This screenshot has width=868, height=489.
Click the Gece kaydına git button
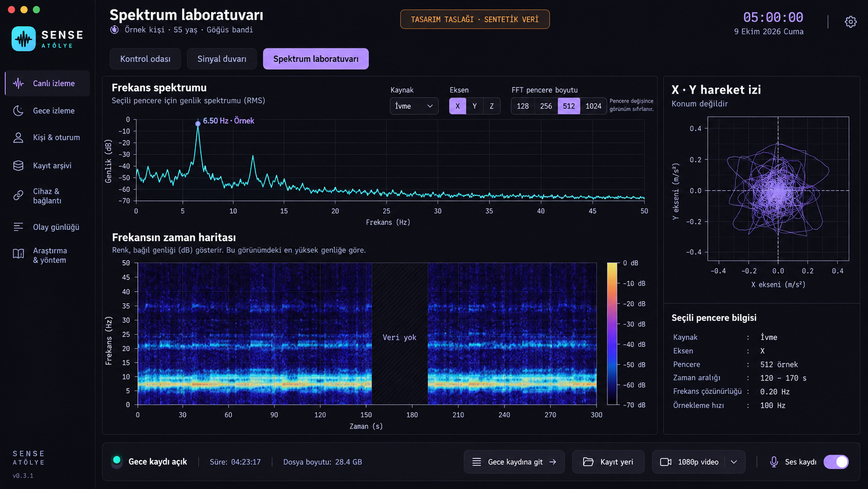[514, 462]
